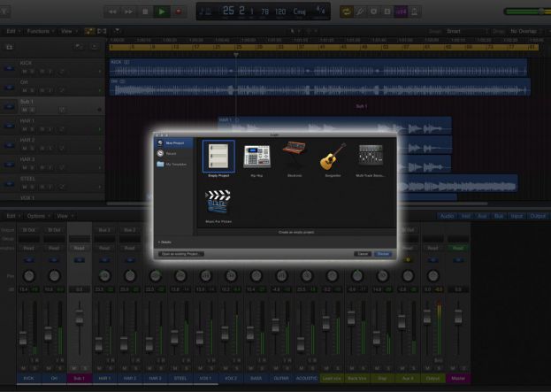Toggle the Input channel filter in mixer
The image size is (551, 392).
pyautogui.click(x=517, y=216)
